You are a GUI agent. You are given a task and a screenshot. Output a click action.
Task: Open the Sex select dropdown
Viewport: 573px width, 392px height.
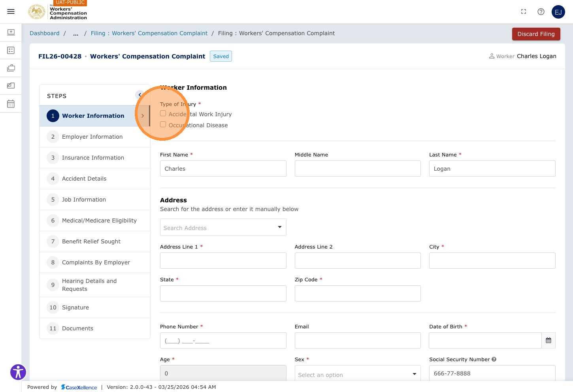(358, 373)
